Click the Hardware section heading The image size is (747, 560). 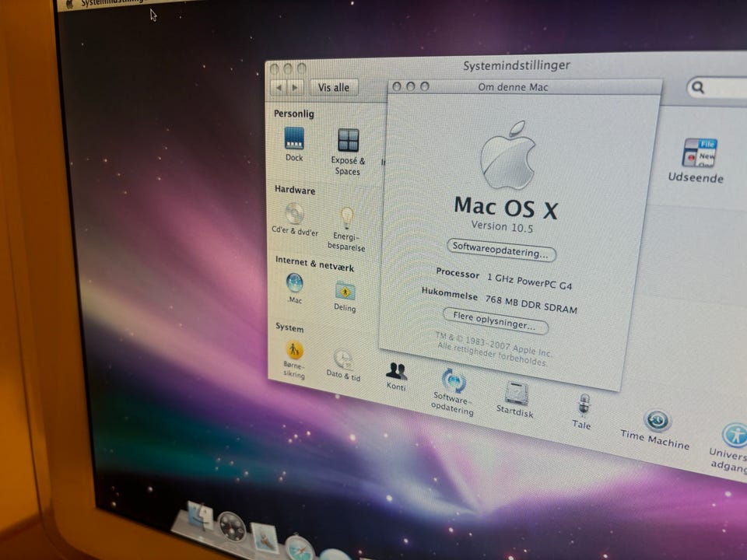[x=295, y=190]
